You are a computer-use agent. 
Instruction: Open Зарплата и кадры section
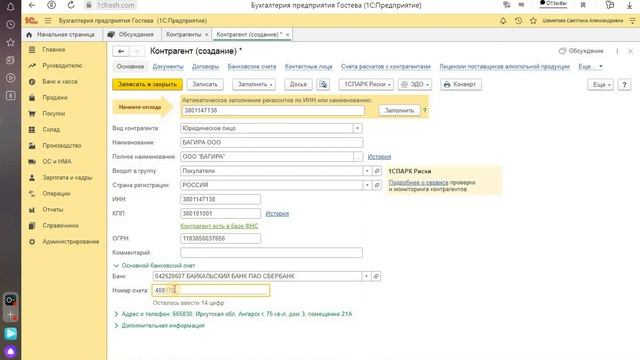tap(67, 178)
